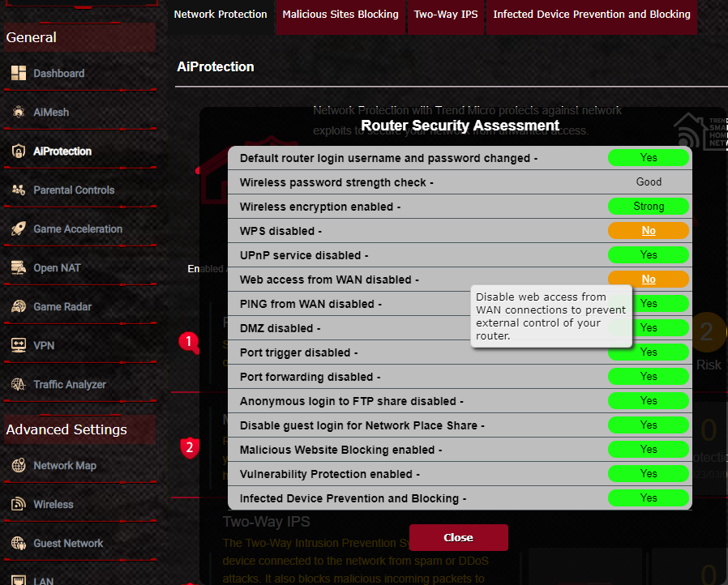Open Infected Device Prevention and Blocking tab
Screen dimensions: 728x585
[592, 15]
